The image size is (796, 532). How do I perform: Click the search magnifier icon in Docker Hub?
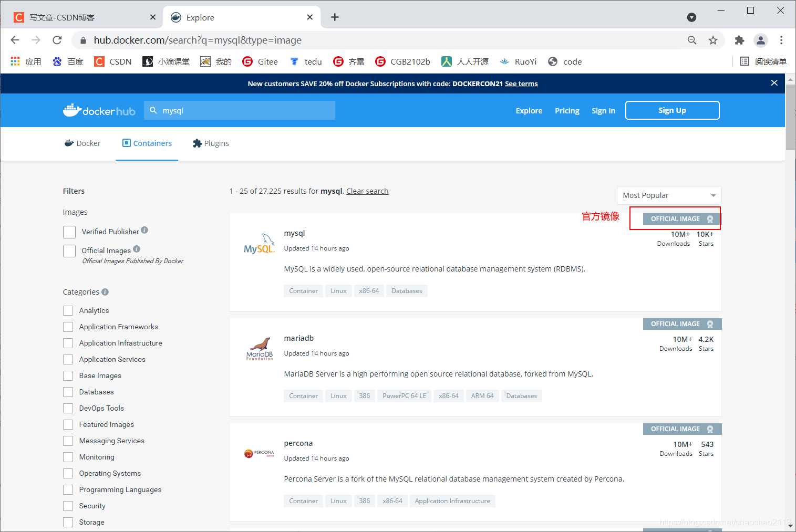(x=153, y=110)
